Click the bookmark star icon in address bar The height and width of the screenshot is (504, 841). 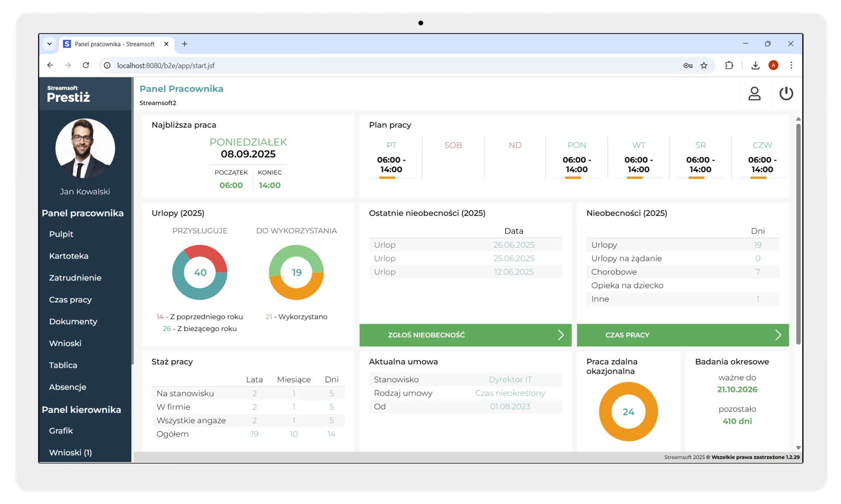[704, 66]
